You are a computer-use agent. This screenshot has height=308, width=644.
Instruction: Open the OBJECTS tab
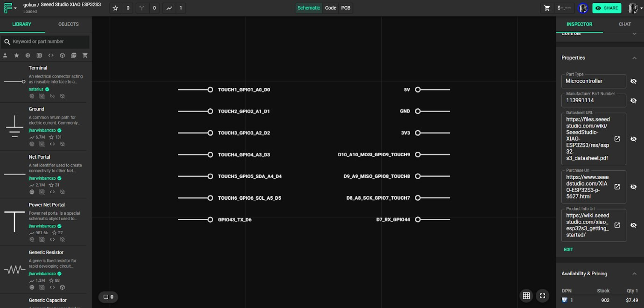point(69,24)
